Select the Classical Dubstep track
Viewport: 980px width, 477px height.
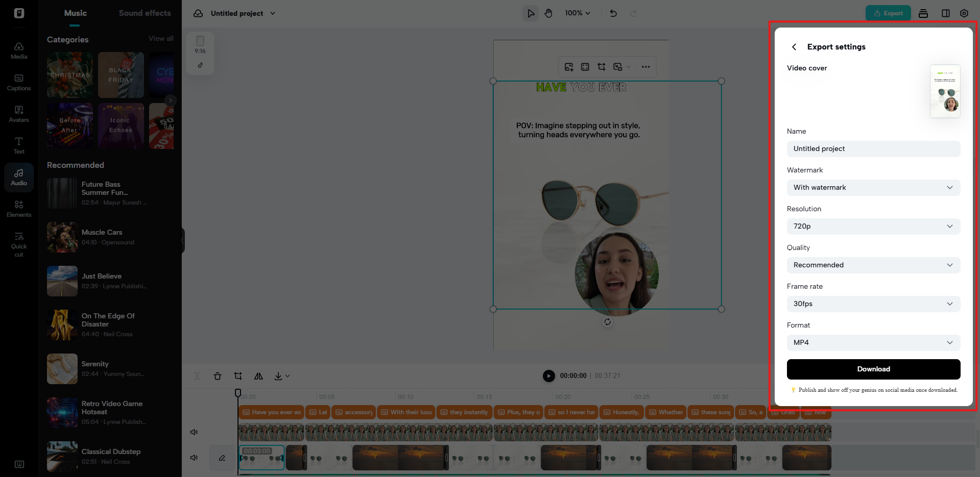tap(109, 457)
